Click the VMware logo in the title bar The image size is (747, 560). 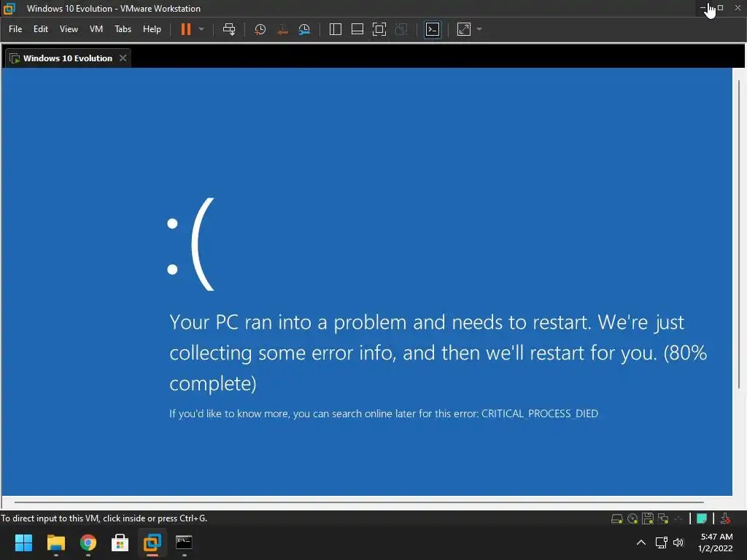(9, 8)
